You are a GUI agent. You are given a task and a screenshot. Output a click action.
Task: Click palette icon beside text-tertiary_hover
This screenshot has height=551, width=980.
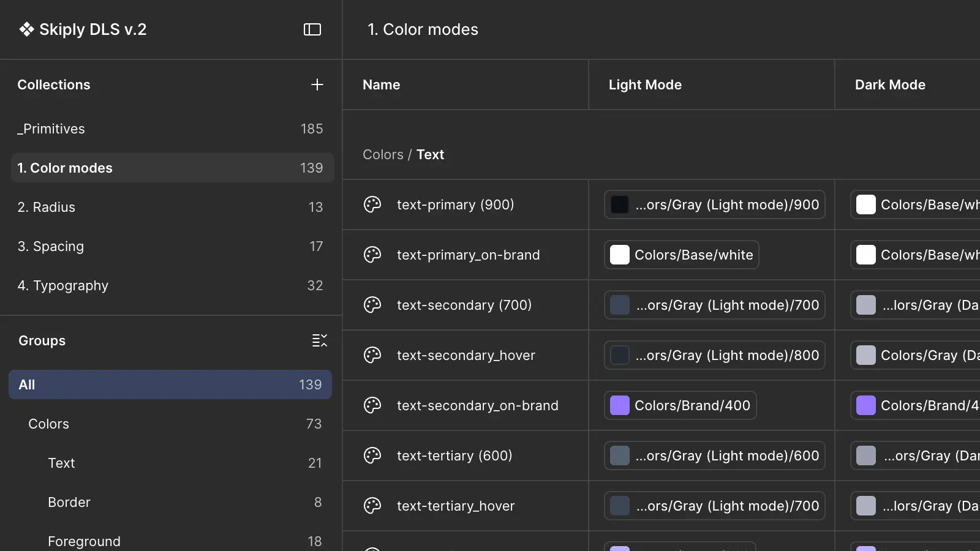(x=372, y=506)
